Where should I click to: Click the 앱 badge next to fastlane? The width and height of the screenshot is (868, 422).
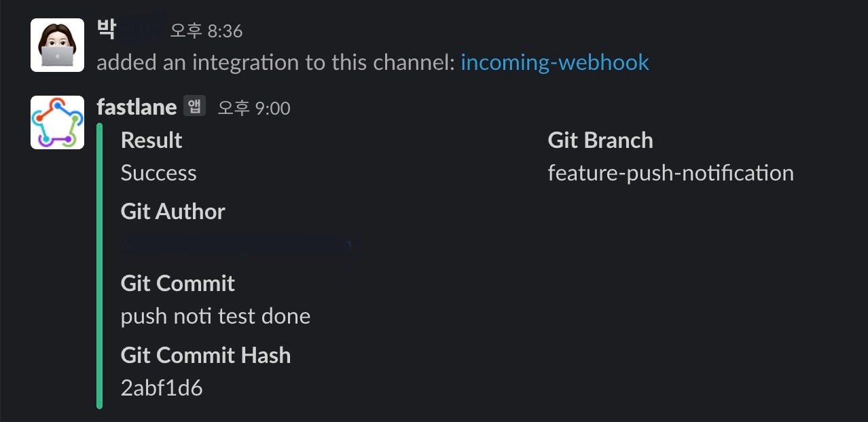[x=194, y=107]
